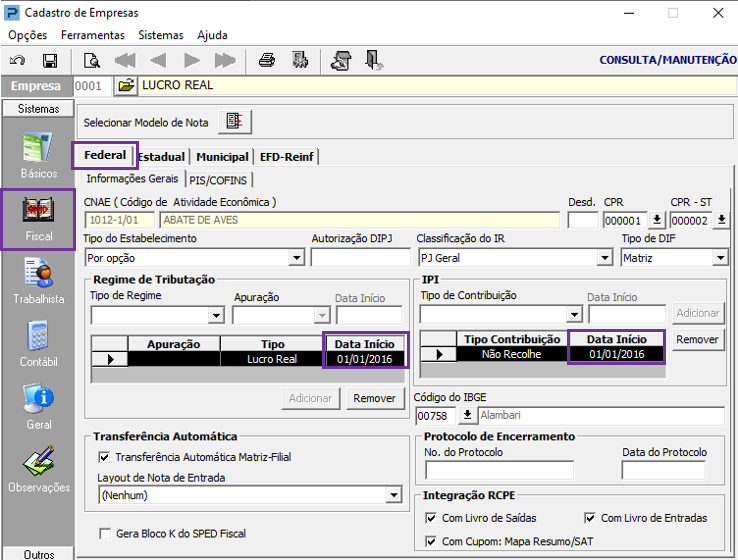Click the undo arrow toolbar icon

tap(17, 61)
